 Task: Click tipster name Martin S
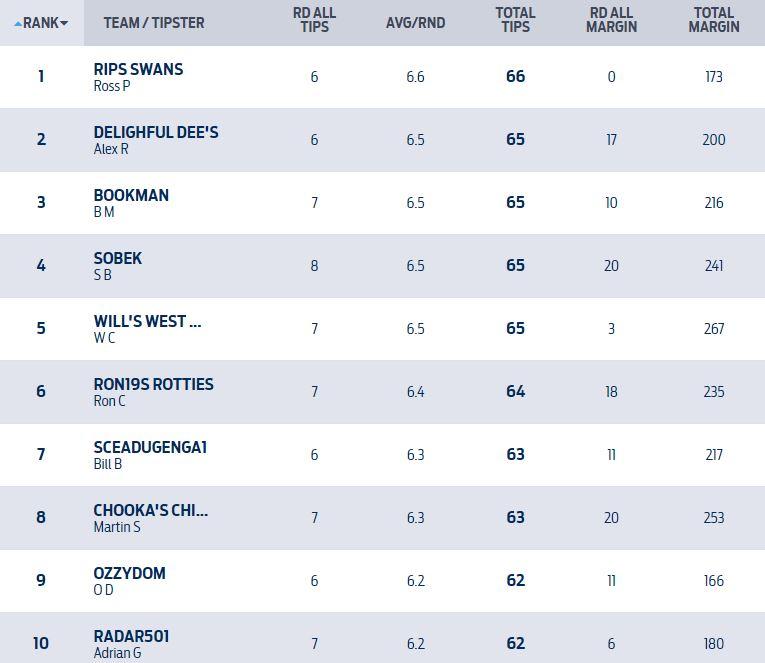tap(116, 527)
